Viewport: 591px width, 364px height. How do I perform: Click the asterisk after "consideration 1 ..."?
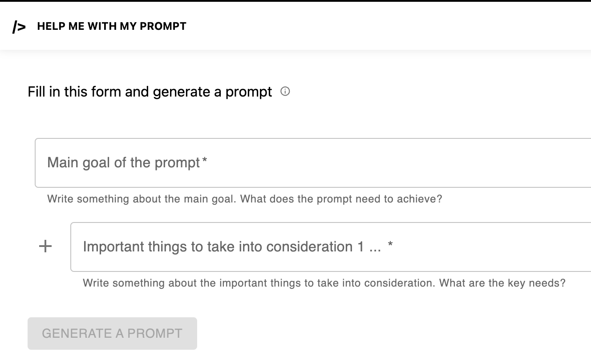pyautogui.click(x=390, y=244)
